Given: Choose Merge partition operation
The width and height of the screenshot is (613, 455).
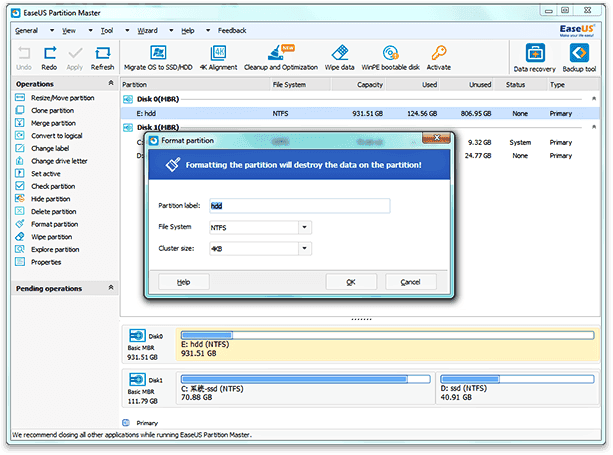Looking at the screenshot, I should (45, 123).
